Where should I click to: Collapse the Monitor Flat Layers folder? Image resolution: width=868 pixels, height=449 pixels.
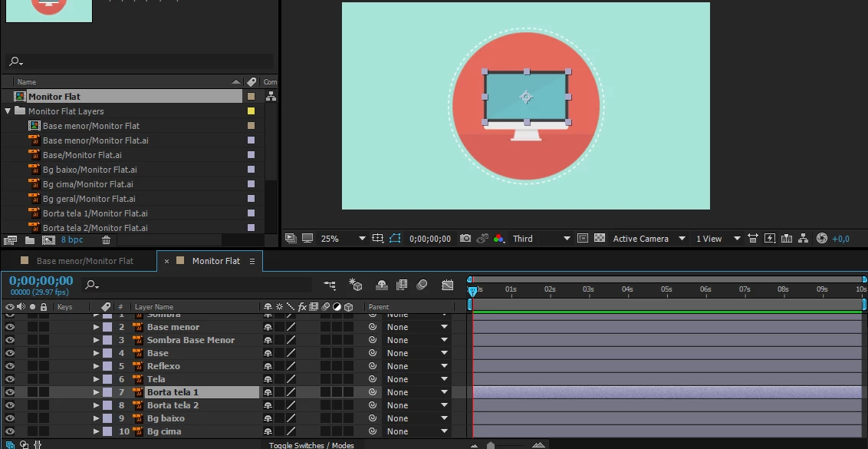8,111
